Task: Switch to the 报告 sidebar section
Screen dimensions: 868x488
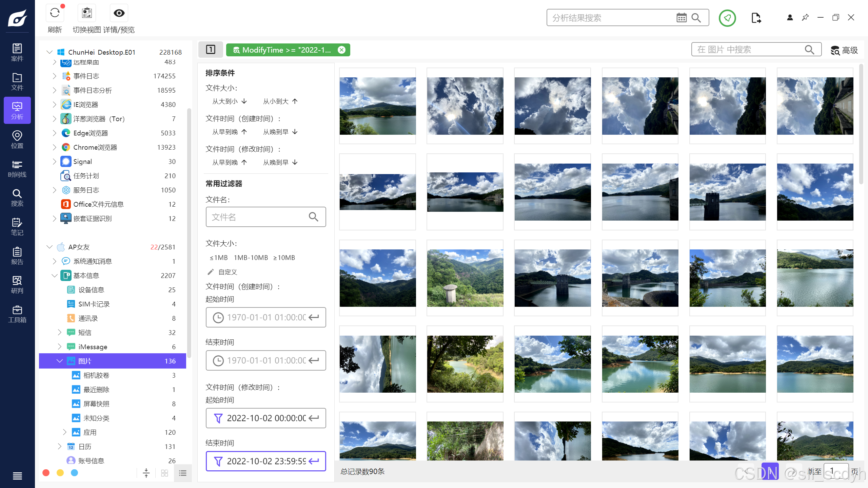Action: tap(17, 256)
